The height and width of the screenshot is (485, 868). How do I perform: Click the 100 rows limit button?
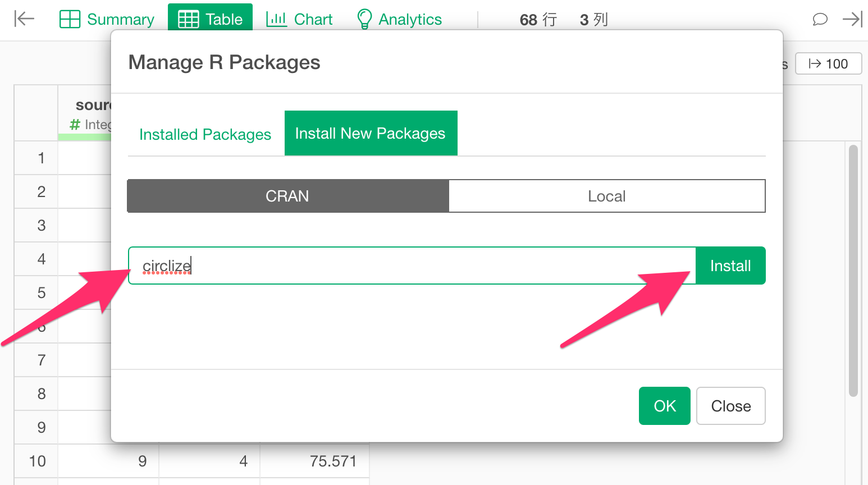pyautogui.click(x=828, y=64)
